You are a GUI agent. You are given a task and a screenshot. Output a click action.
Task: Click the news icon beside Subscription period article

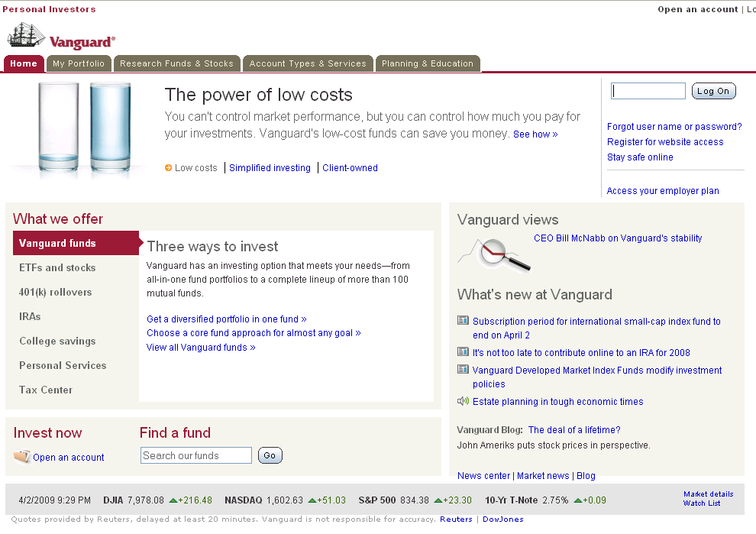463,320
